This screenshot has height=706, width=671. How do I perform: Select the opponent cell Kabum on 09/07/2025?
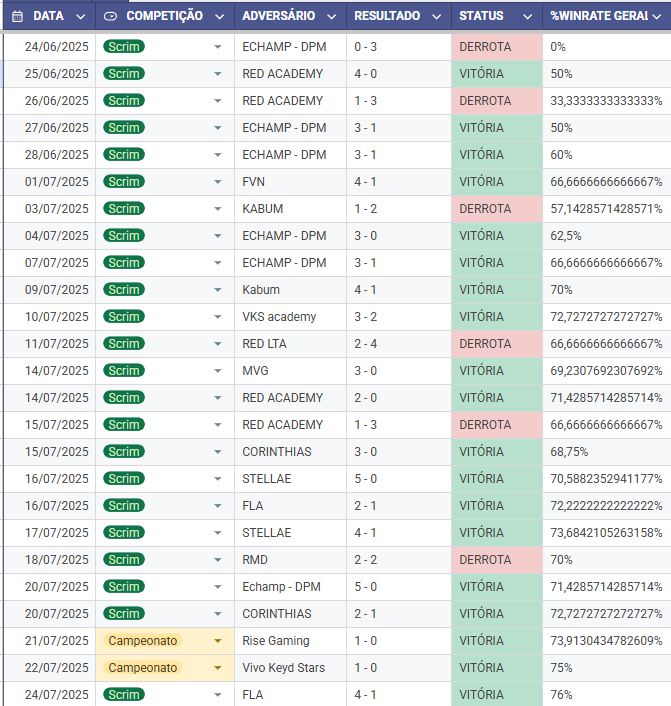click(x=290, y=290)
